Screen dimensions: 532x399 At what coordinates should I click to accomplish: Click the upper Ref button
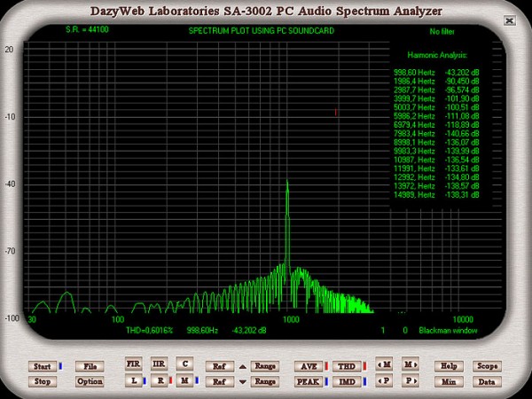coord(218,365)
